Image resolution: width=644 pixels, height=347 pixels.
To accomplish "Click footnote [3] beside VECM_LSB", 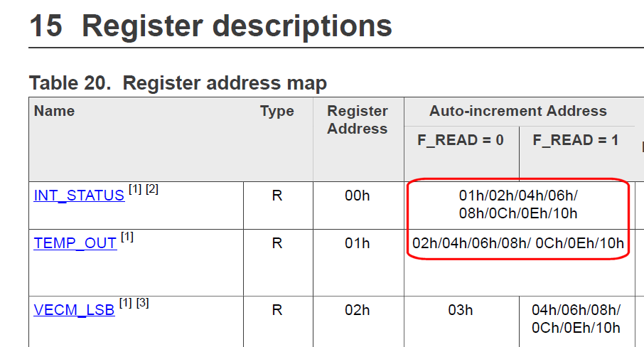I will pos(143,304).
